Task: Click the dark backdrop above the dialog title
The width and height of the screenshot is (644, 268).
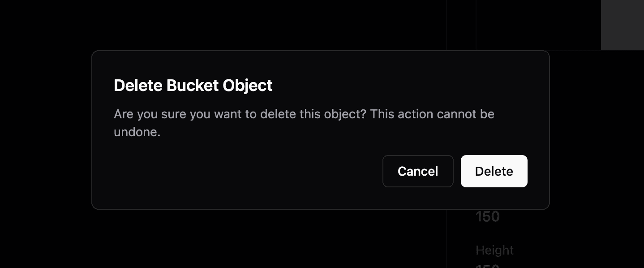Action: click(x=269, y=25)
